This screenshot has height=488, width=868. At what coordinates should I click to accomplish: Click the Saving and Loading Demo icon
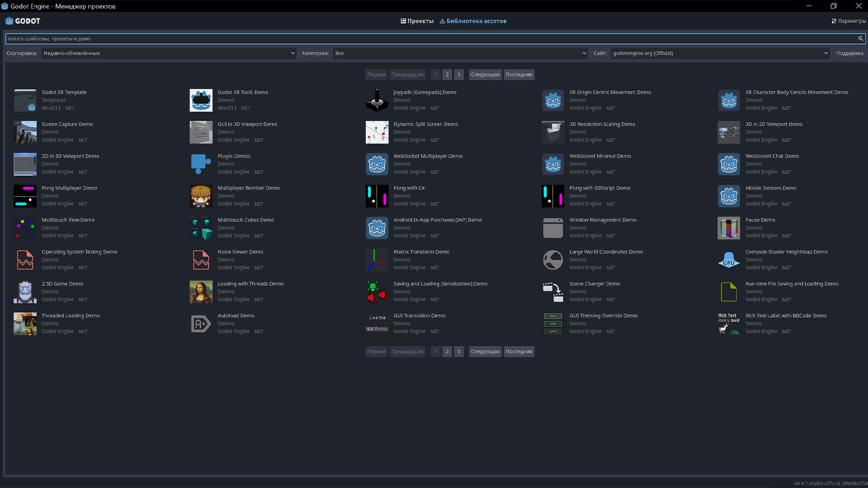(x=377, y=292)
